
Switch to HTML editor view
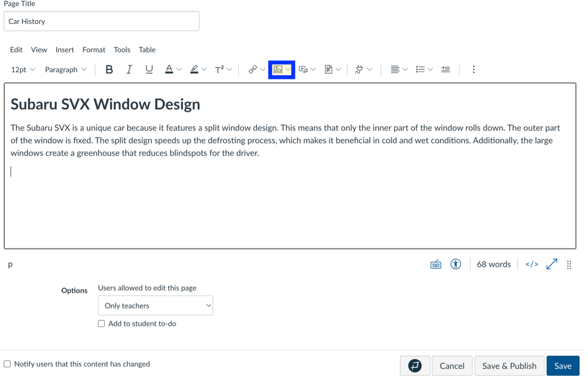pos(532,264)
